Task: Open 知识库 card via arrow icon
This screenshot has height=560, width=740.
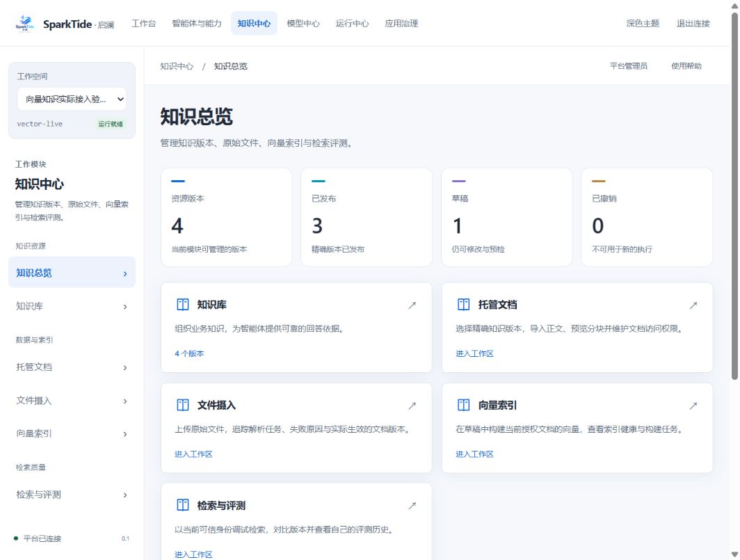Action: pyautogui.click(x=412, y=305)
